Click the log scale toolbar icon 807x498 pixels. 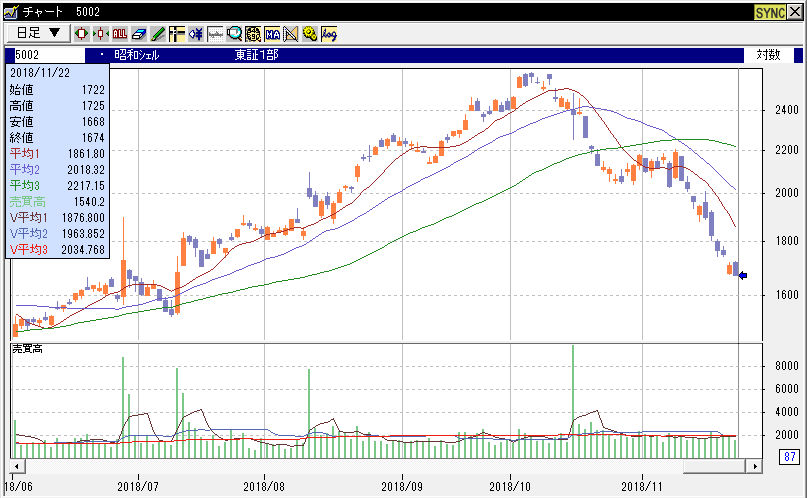[x=329, y=33]
